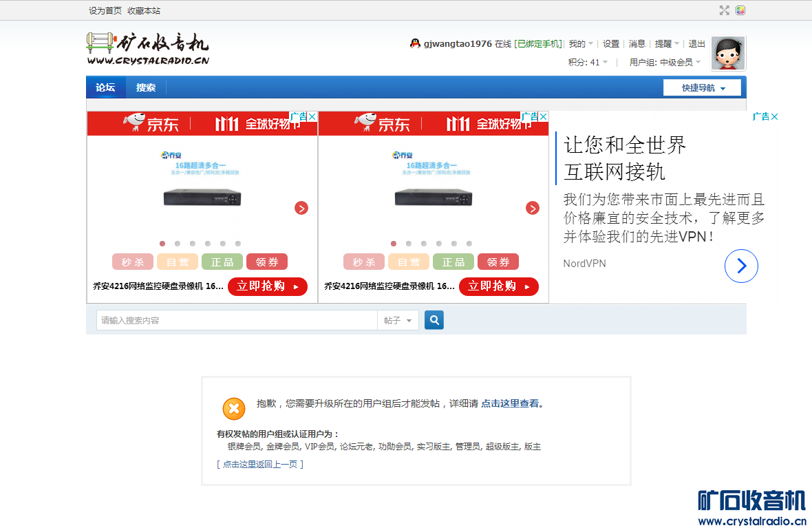Click 立即抢购 button in second JD ad
Viewport: 812px width, 530px height.
pos(499,286)
